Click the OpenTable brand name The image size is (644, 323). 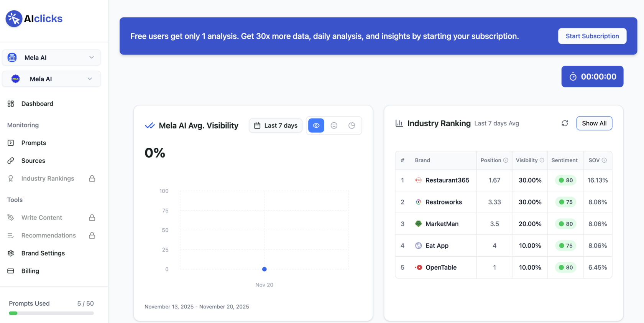[x=441, y=267]
